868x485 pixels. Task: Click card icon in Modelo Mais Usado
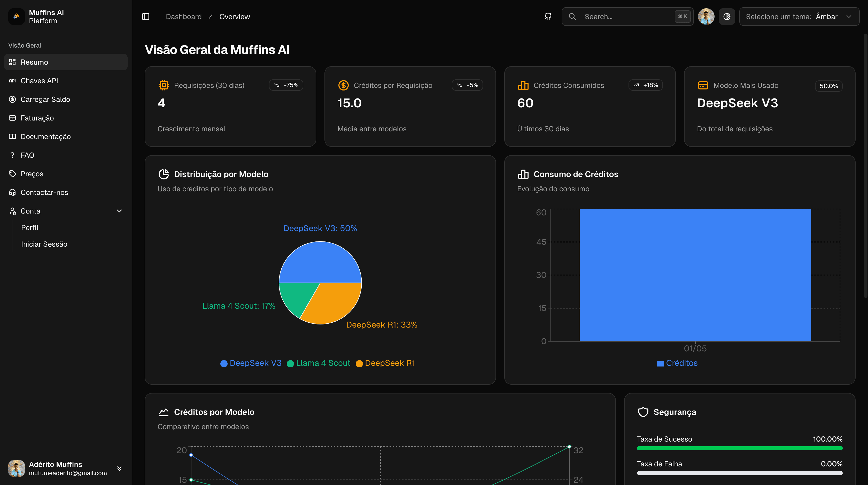tap(703, 85)
